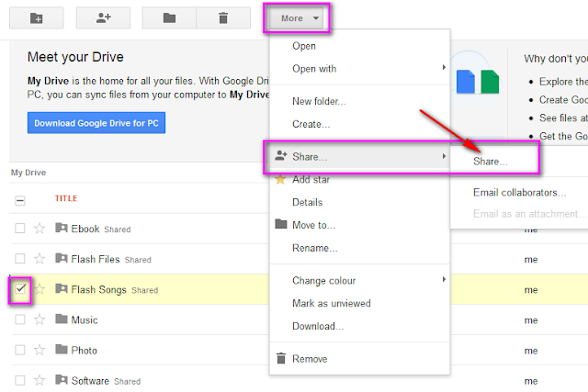Image resolution: width=588 pixels, height=392 pixels.
Task: Select New folder... menu item
Action: (x=359, y=101)
